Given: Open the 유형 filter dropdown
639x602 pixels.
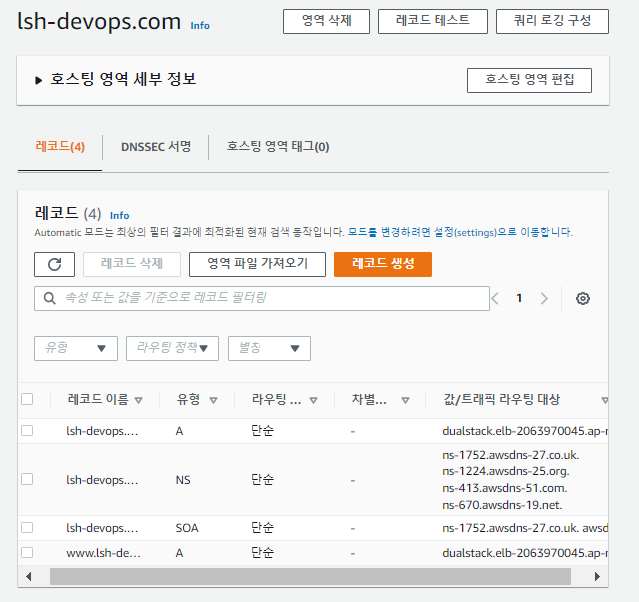Looking at the screenshot, I should click(76, 348).
